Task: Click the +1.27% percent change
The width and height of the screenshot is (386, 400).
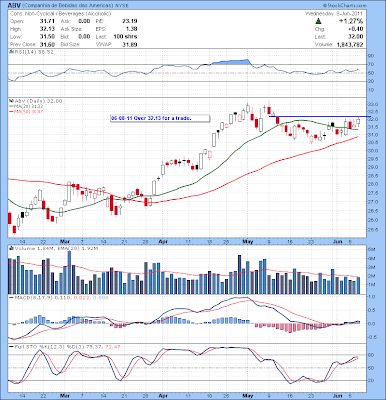Action: [x=351, y=21]
